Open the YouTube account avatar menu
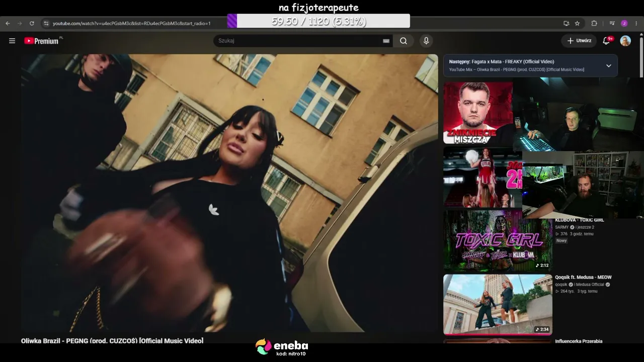 [625, 41]
